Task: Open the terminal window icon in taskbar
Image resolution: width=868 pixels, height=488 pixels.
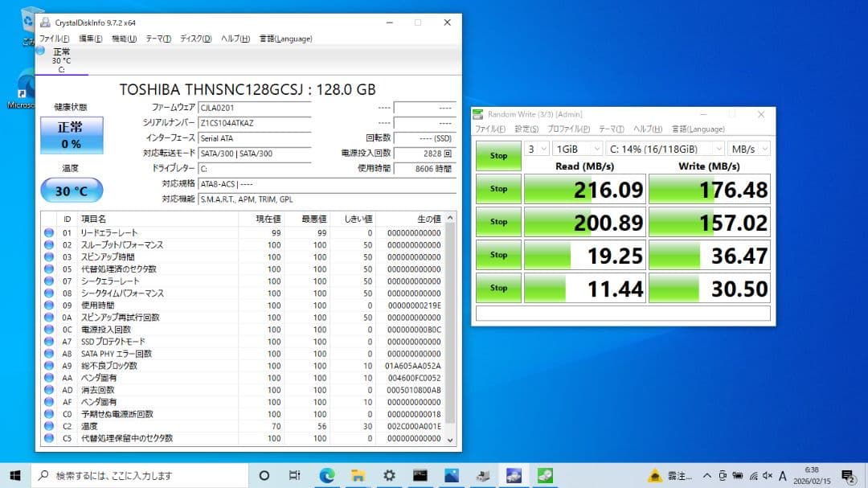Action: coord(420,475)
